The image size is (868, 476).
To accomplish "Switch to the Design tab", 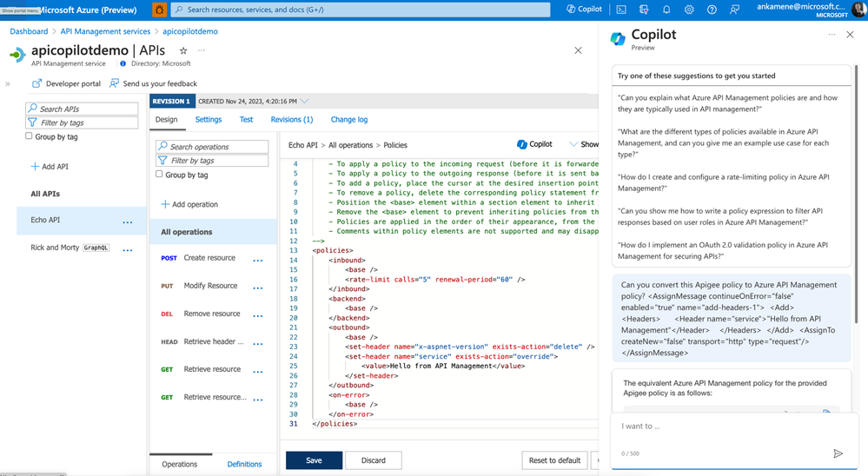I will [166, 120].
